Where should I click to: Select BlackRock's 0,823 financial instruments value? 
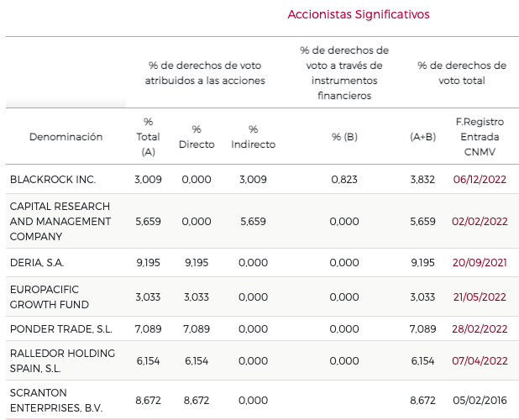(x=344, y=179)
